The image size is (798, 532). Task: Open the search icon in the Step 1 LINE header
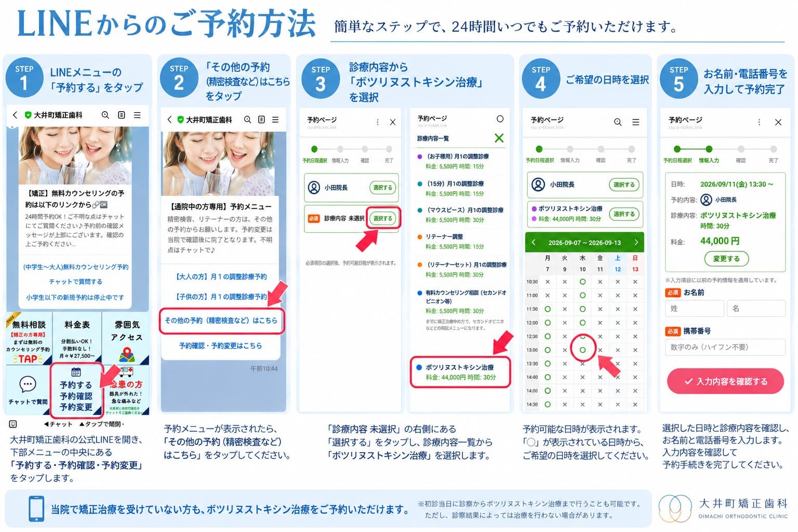coord(105,115)
